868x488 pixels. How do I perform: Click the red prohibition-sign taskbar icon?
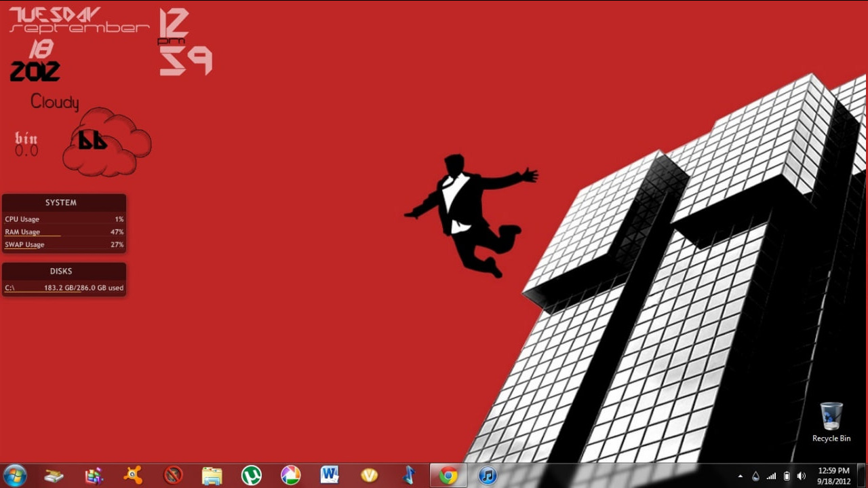click(173, 475)
